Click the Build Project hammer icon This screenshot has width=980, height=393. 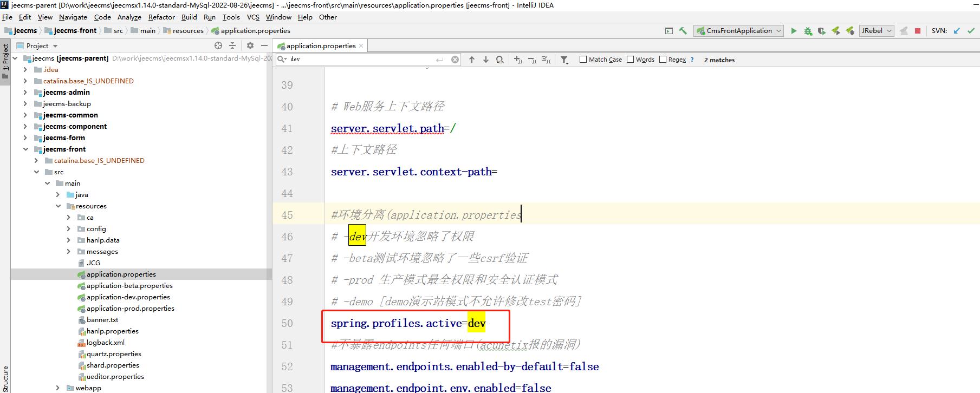[x=683, y=31]
